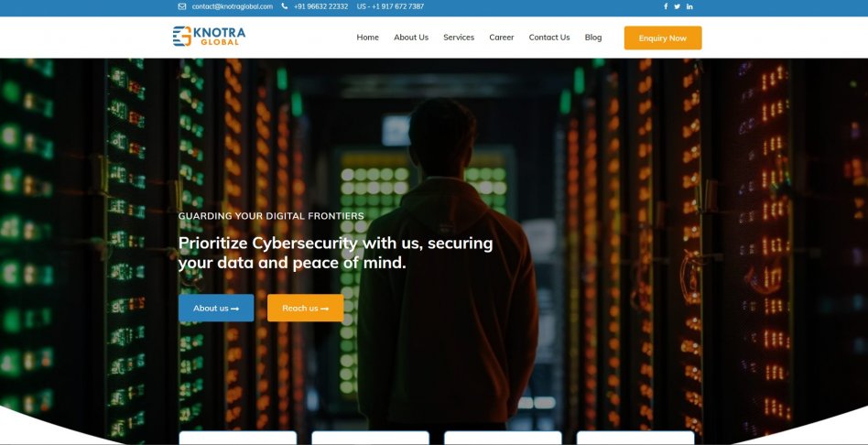868x445 pixels.
Task: Click the phone handset icon
Action: click(x=285, y=6)
